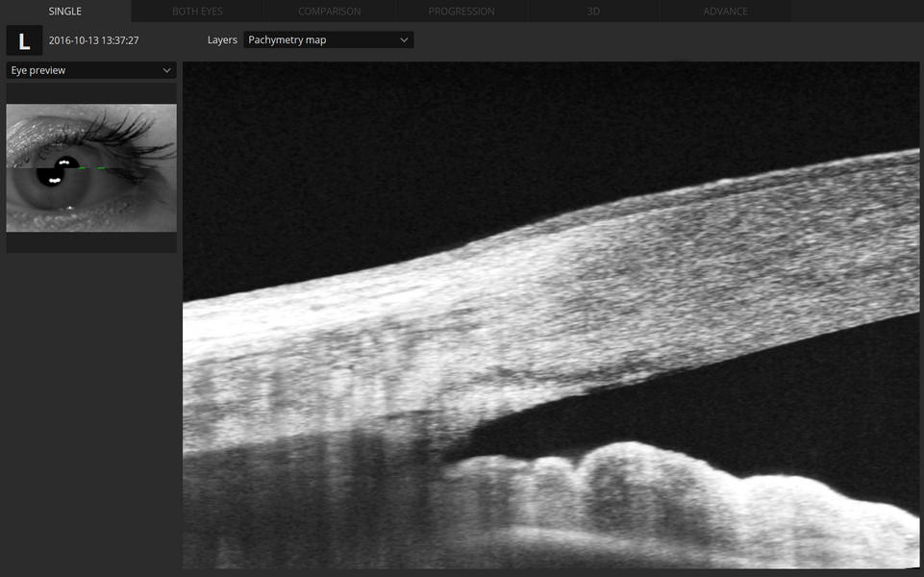Click the exam timestamp 2016-10-13 13:37:27
The height and width of the screenshot is (577, 924).
[94, 40]
